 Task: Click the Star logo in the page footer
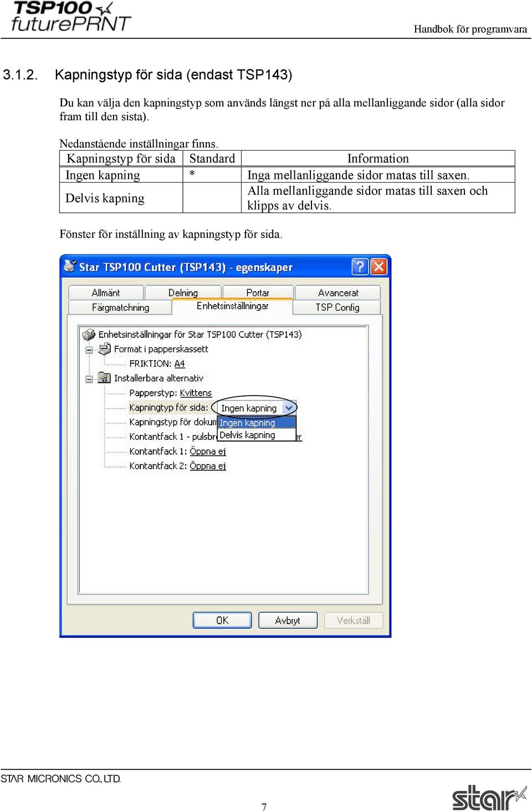489,798
